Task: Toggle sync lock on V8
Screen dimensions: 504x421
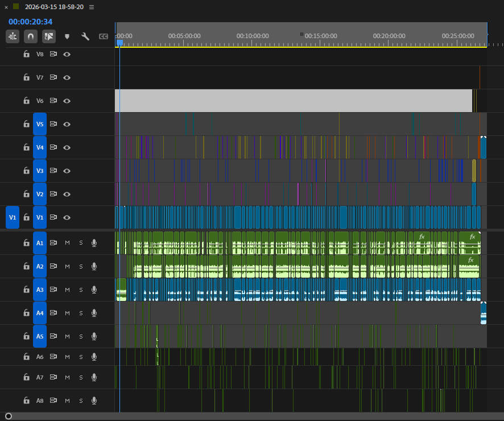Action: 53,54
